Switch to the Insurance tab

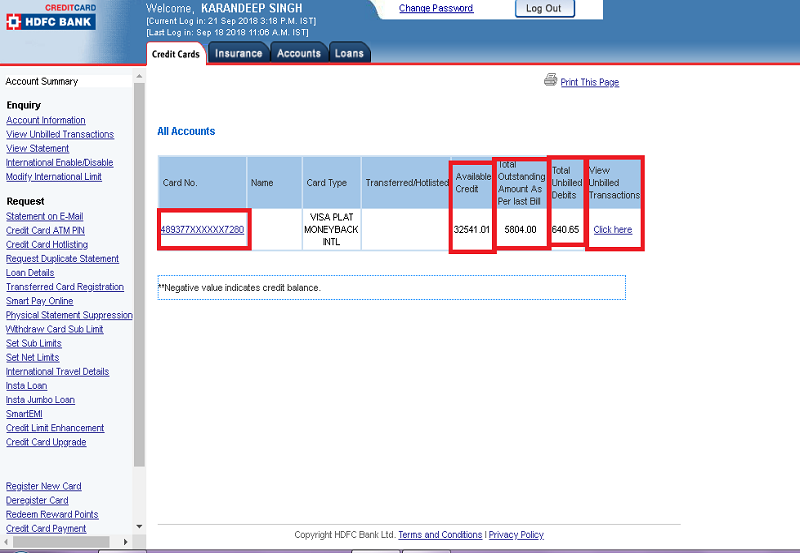click(x=238, y=53)
